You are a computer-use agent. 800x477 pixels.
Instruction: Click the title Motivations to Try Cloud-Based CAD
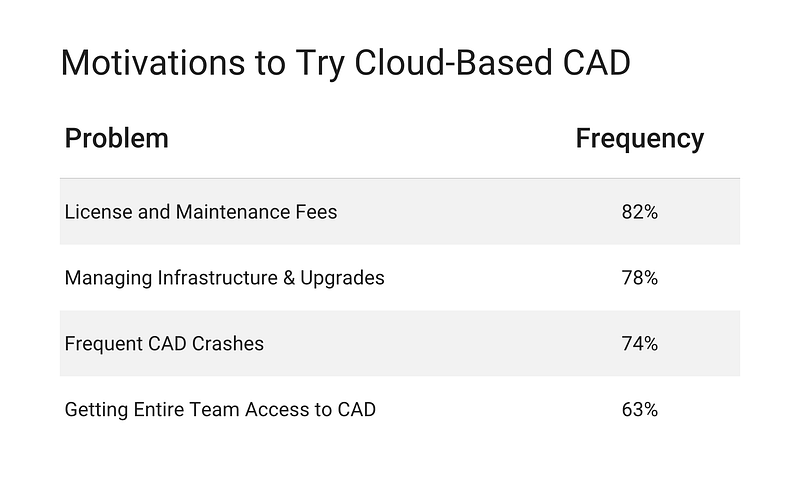(x=345, y=63)
